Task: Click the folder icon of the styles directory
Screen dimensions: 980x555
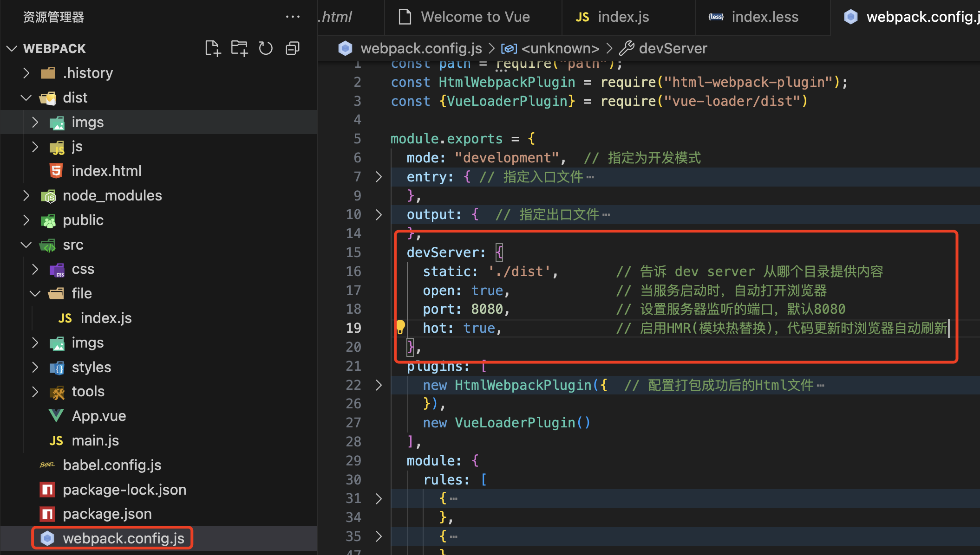Action: [57, 368]
